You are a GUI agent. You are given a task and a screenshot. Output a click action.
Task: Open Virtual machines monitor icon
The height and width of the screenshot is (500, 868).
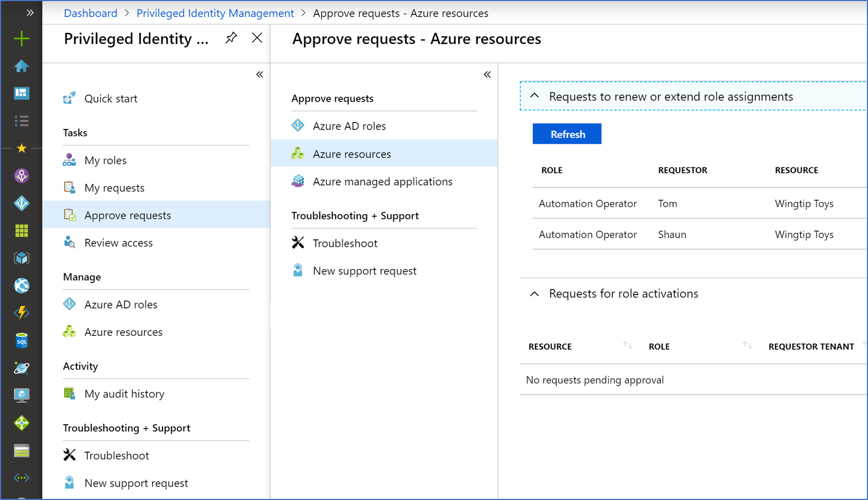[x=21, y=395]
